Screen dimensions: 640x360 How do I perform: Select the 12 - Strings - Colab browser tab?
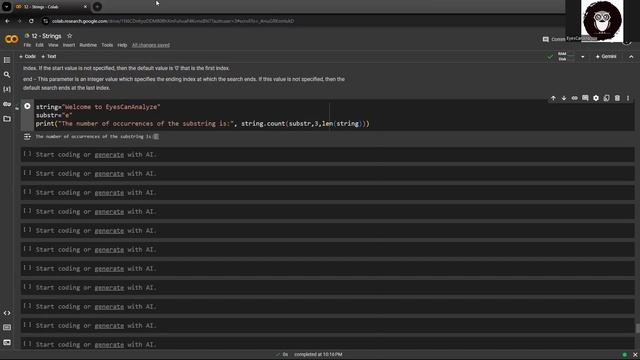51,7
